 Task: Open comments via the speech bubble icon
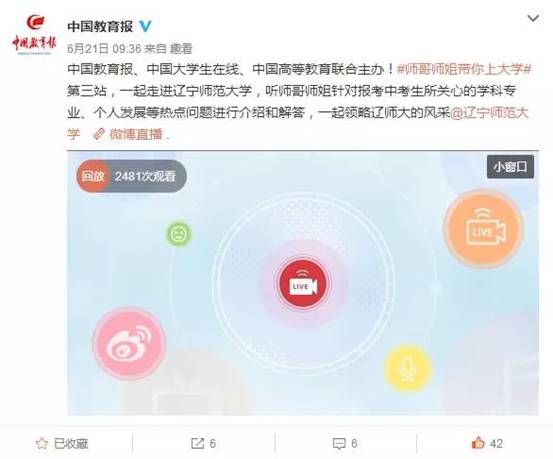click(x=345, y=443)
